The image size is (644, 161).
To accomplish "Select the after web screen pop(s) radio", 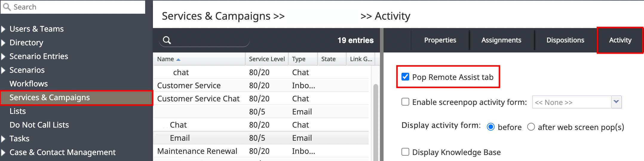I will pos(531,127).
